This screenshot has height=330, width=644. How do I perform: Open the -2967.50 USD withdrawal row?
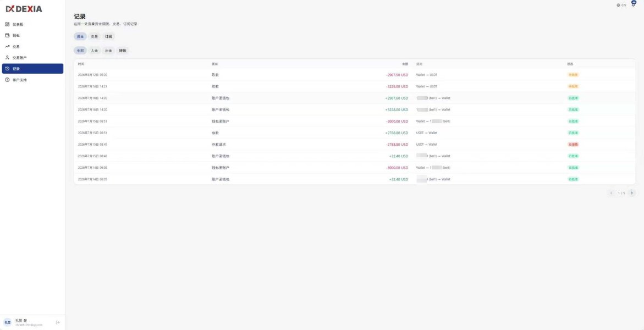click(354, 75)
